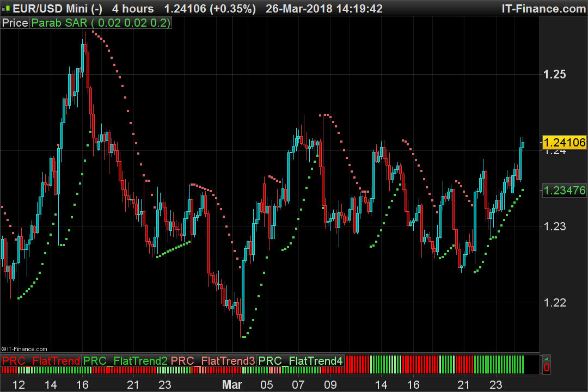Image resolution: width=588 pixels, height=392 pixels.
Task: Click the 1.22 price axis label
Action: click(x=555, y=303)
